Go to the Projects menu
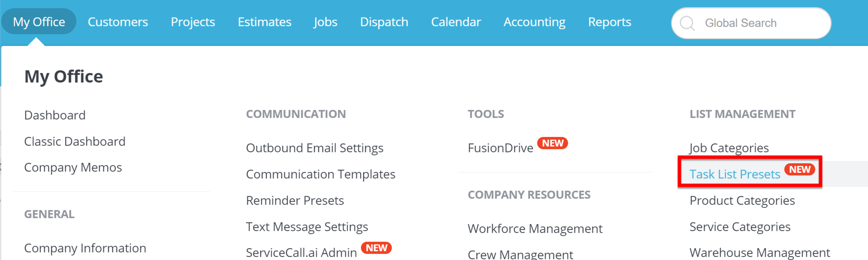The image size is (868, 260). [193, 22]
